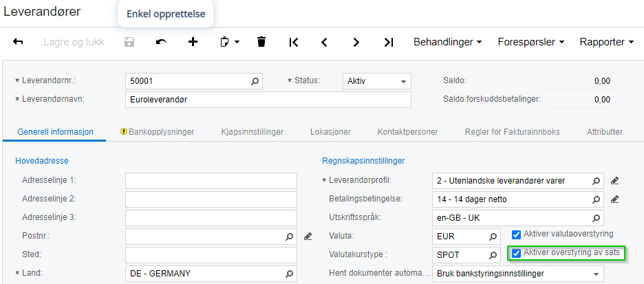Undo changes with the undo arrow icon
The width and height of the screenshot is (644, 284).
[161, 41]
